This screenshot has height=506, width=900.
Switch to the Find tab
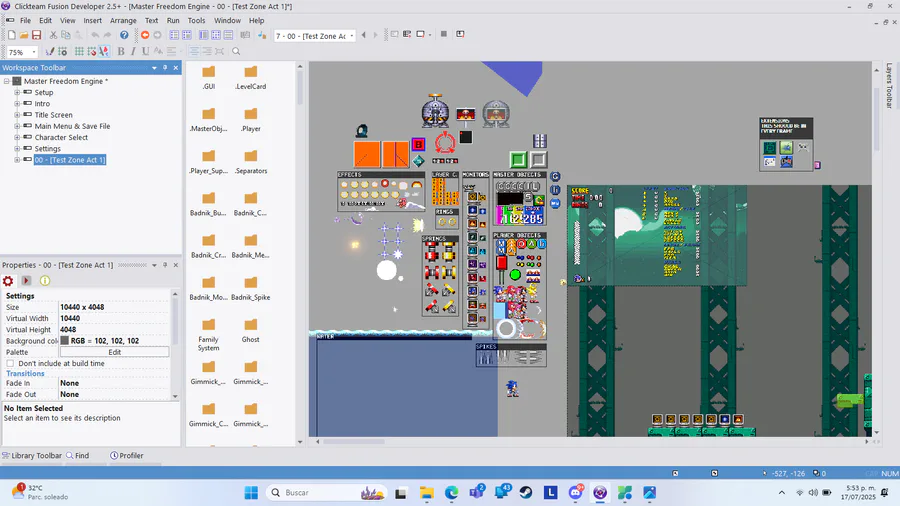(x=78, y=456)
